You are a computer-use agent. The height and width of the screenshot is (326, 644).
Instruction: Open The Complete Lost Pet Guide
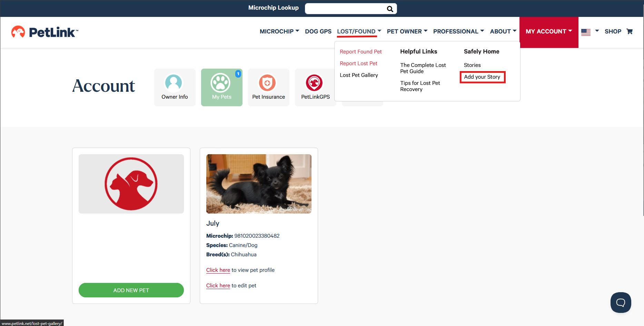423,68
